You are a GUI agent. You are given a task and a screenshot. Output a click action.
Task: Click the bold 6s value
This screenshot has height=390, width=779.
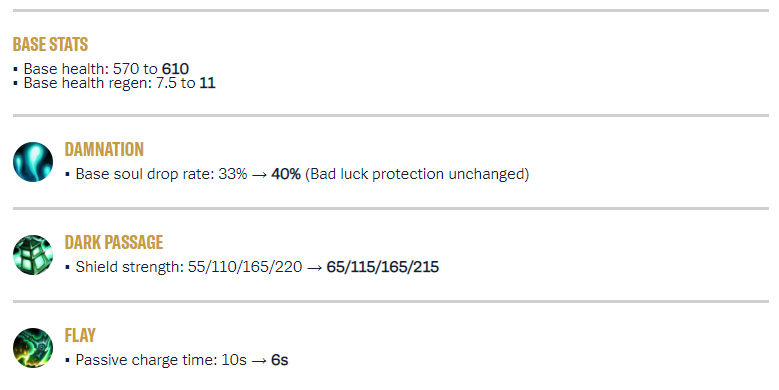280,360
